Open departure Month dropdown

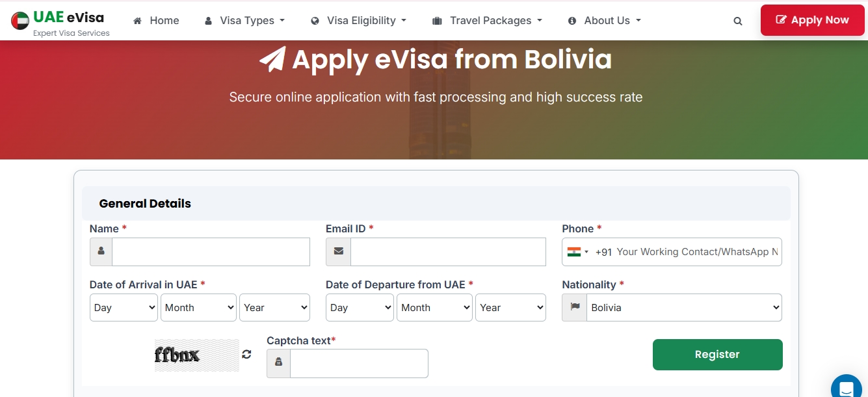pos(434,308)
